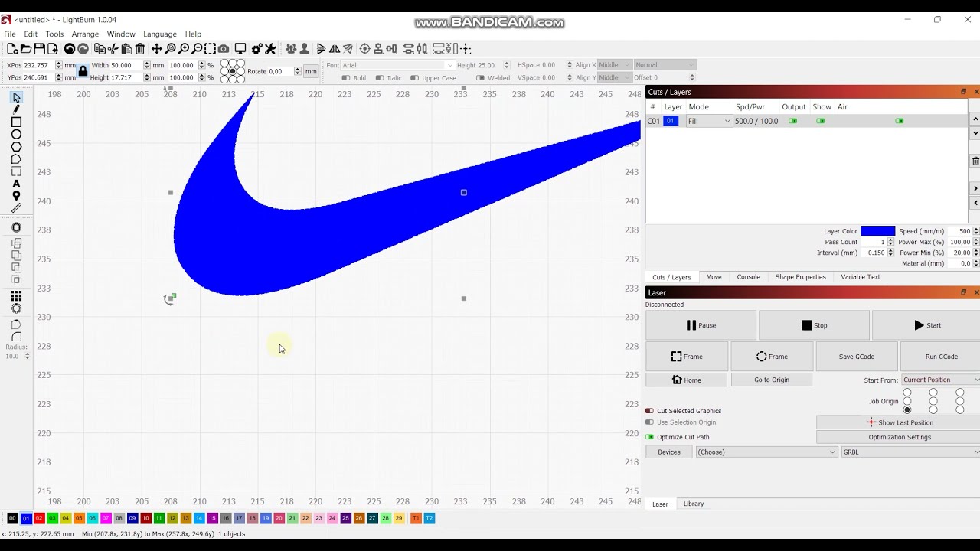Image resolution: width=980 pixels, height=551 pixels.
Task: Open the GRBL device dropdown
Action: tap(910, 452)
